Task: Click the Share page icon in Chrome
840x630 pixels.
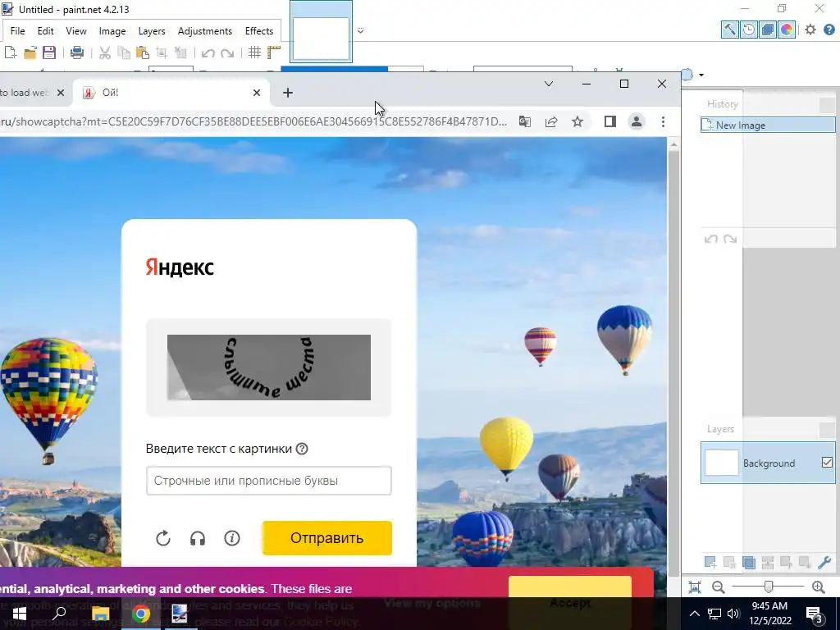Action: click(551, 121)
